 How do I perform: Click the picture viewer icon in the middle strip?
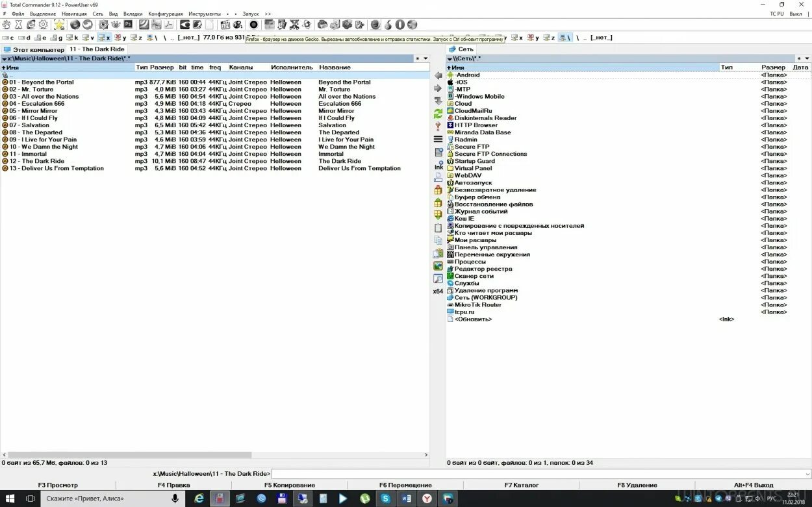(438, 266)
